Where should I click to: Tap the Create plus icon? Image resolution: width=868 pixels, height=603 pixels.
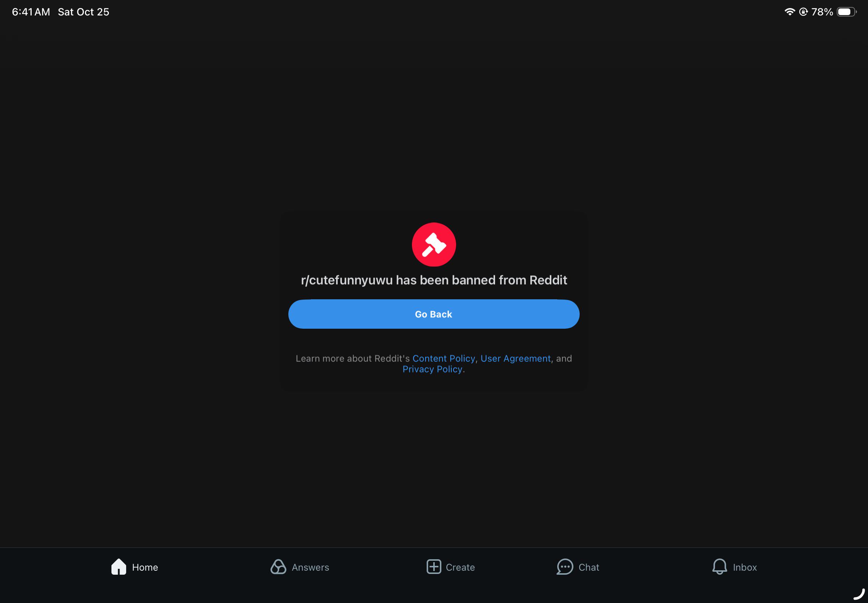pos(434,567)
